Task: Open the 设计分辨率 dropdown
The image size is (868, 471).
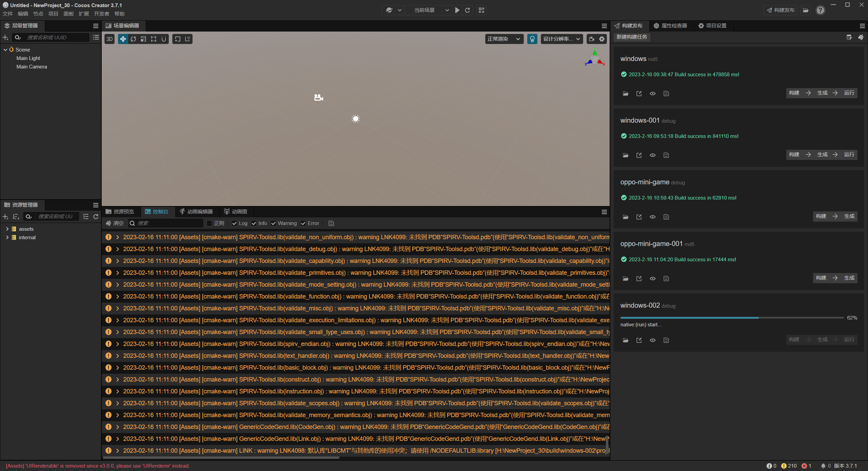Action: 561,39
